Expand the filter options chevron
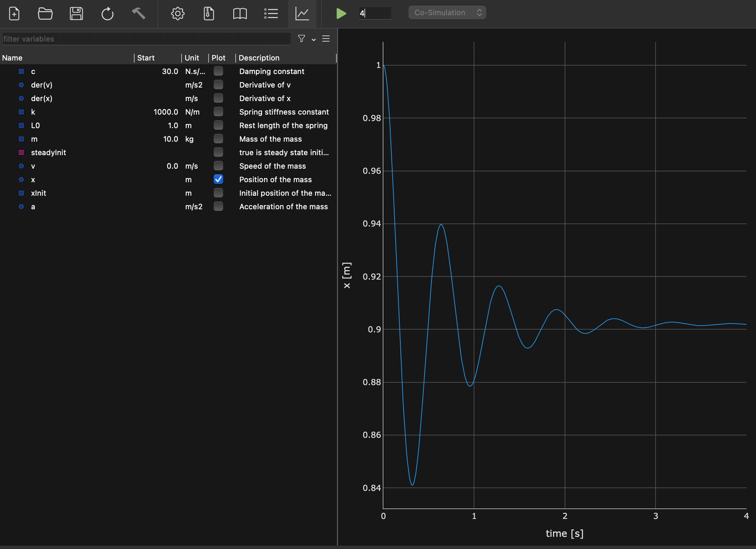The width and height of the screenshot is (756, 549). [314, 40]
